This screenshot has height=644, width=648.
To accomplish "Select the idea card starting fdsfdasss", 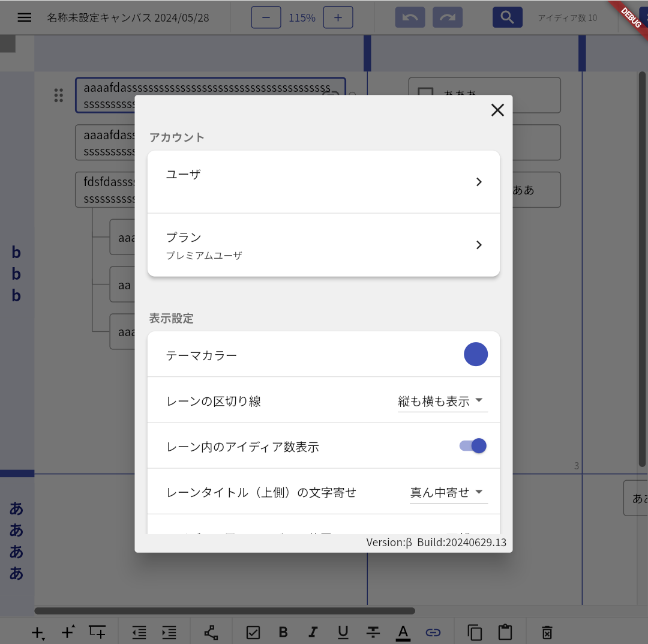I will tap(105, 190).
